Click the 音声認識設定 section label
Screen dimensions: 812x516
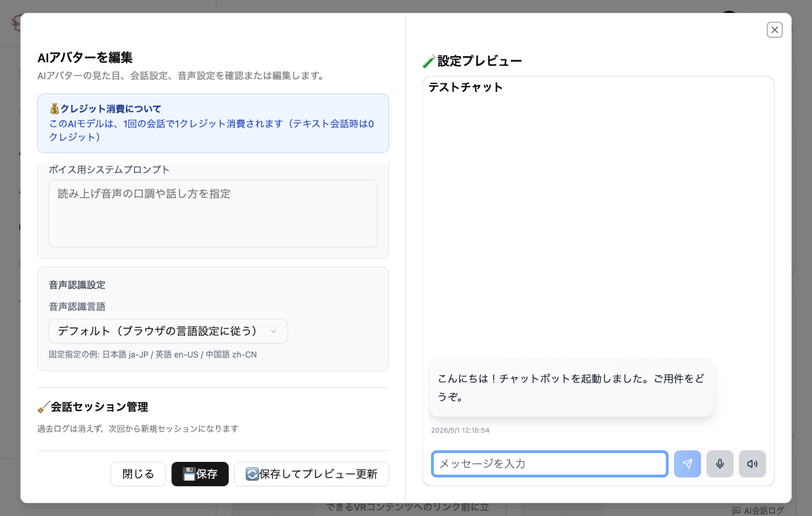tap(77, 285)
